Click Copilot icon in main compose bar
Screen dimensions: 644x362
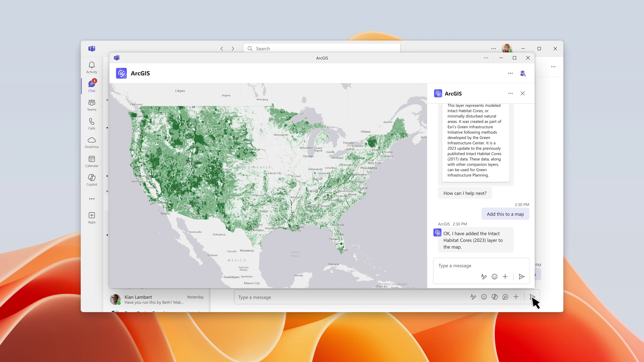click(495, 297)
